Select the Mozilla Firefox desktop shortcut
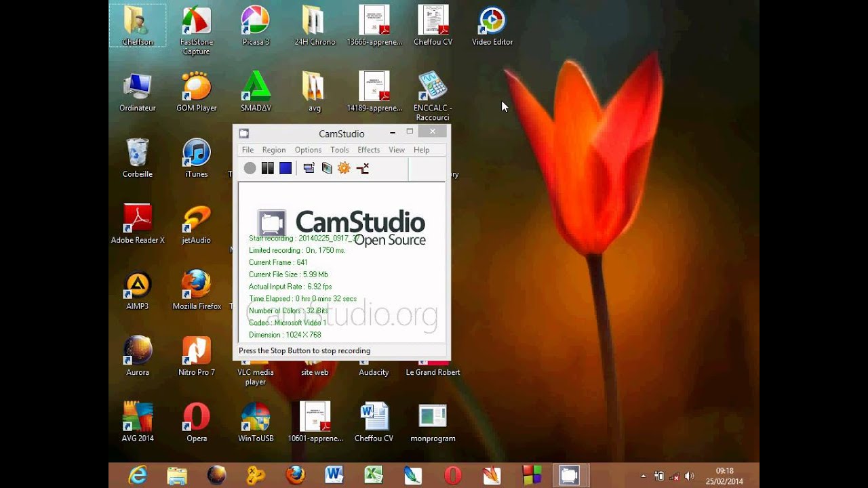Viewport: 868px width, 488px height. pos(197,290)
